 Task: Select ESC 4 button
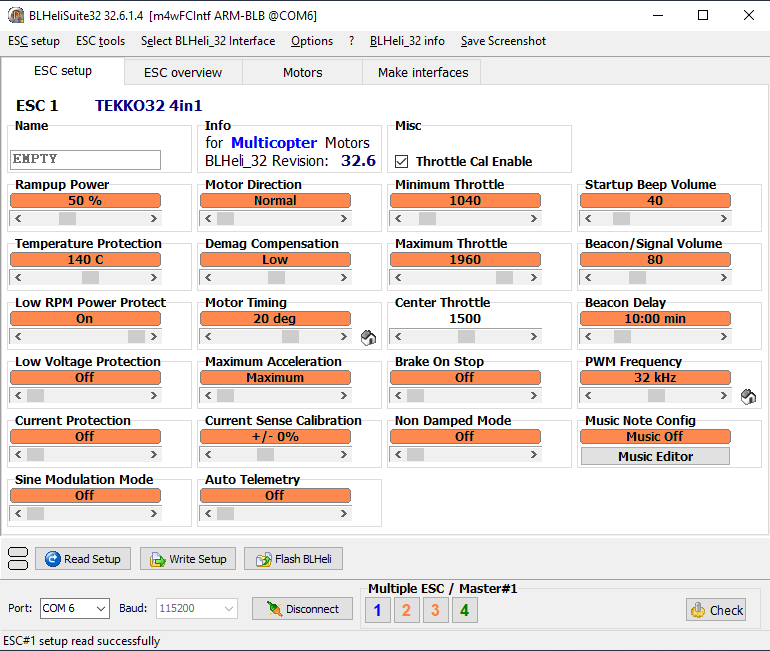point(465,610)
